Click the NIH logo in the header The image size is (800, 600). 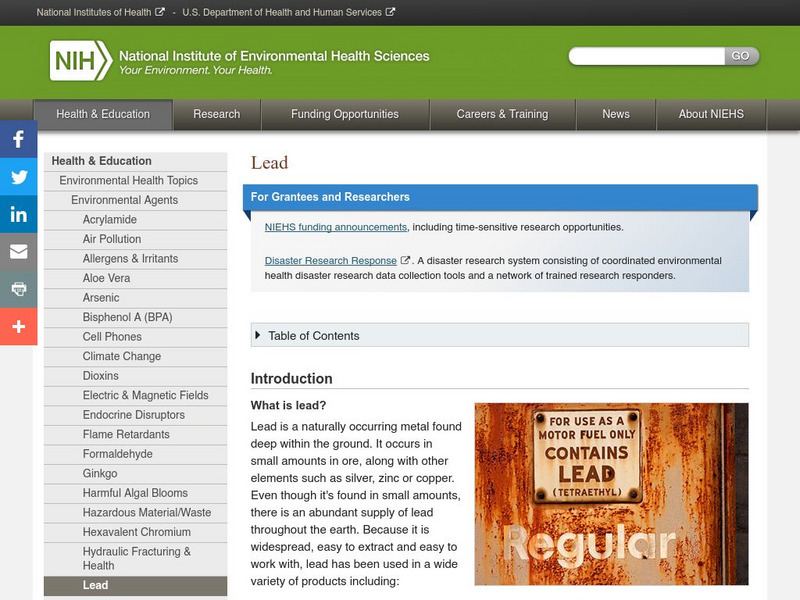(76, 60)
